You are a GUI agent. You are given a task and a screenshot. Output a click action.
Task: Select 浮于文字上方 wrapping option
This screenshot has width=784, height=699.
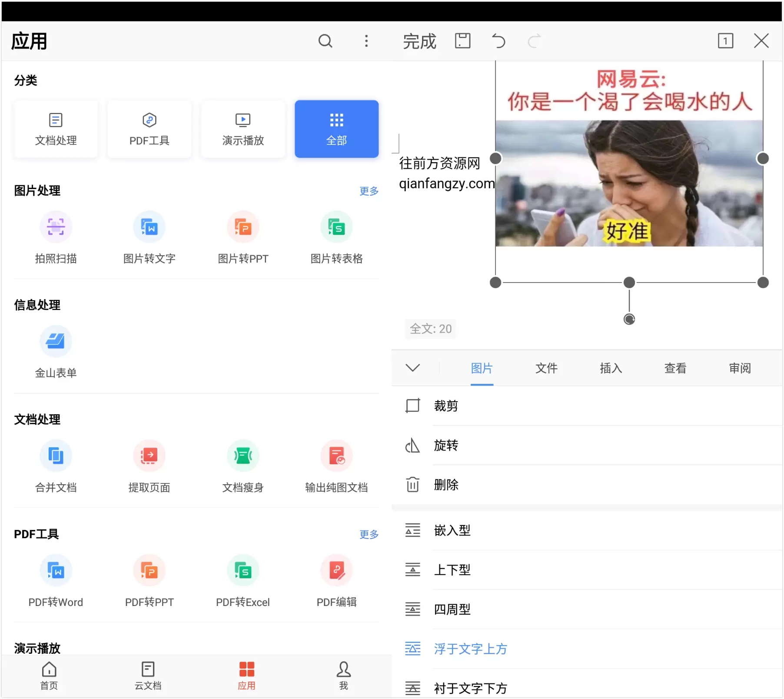pos(470,649)
